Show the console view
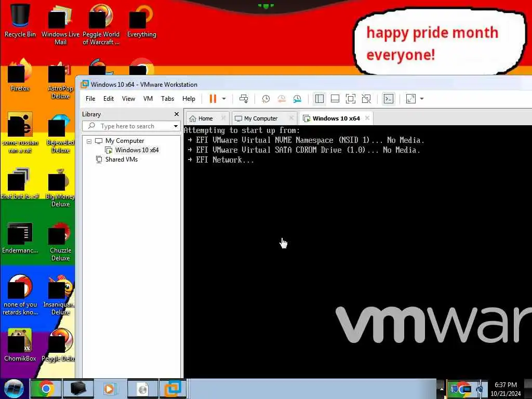Viewport: 532px width, 399px height. coord(389,99)
